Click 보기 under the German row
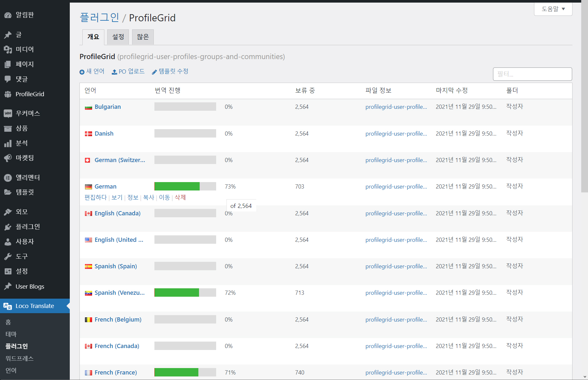588x380 pixels. click(x=117, y=197)
